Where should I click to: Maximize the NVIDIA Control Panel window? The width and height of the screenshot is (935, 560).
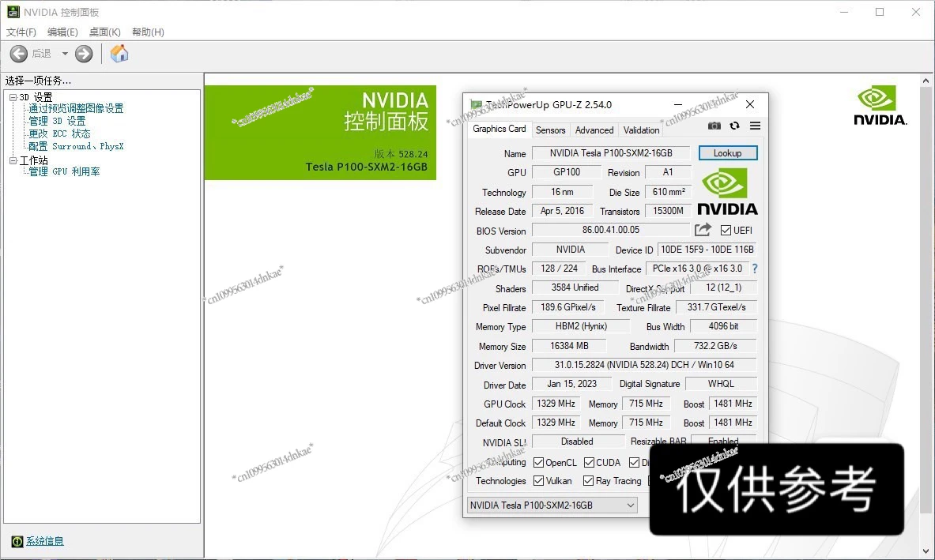coord(880,12)
